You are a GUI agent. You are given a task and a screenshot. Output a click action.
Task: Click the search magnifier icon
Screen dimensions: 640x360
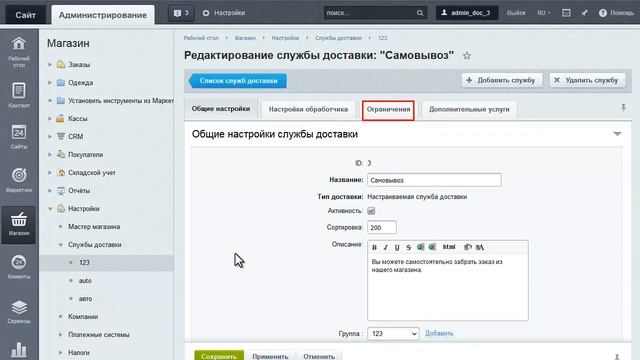coord(420,13)
